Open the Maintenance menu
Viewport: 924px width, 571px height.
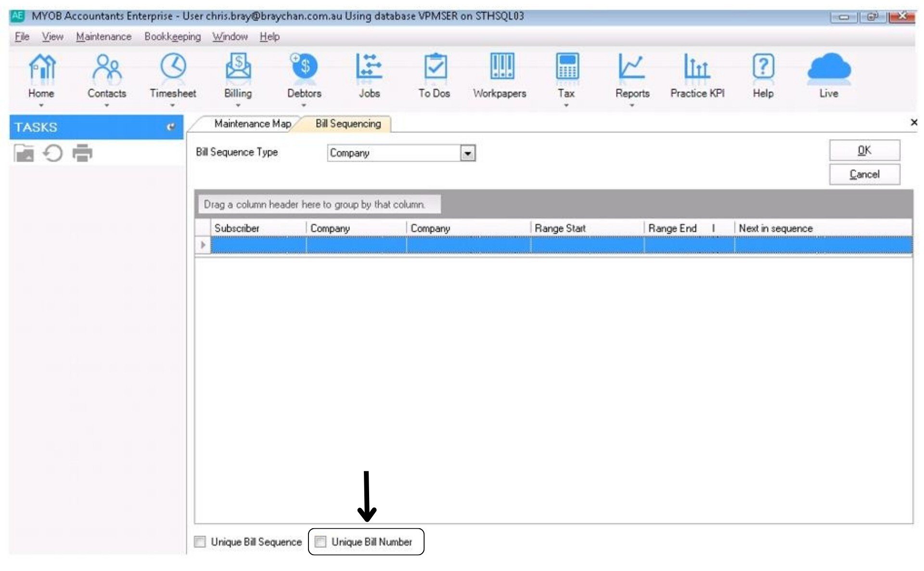click(x=103, y=37)
